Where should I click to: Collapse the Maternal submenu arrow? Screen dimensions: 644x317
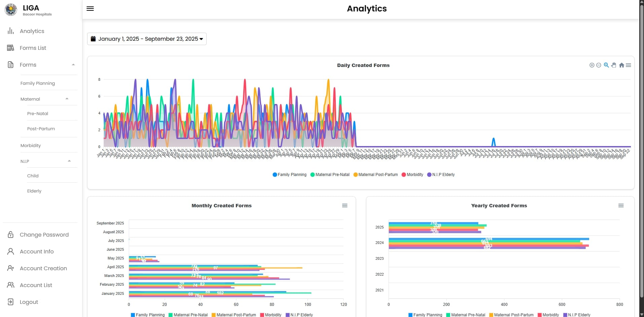coord(67,99)
